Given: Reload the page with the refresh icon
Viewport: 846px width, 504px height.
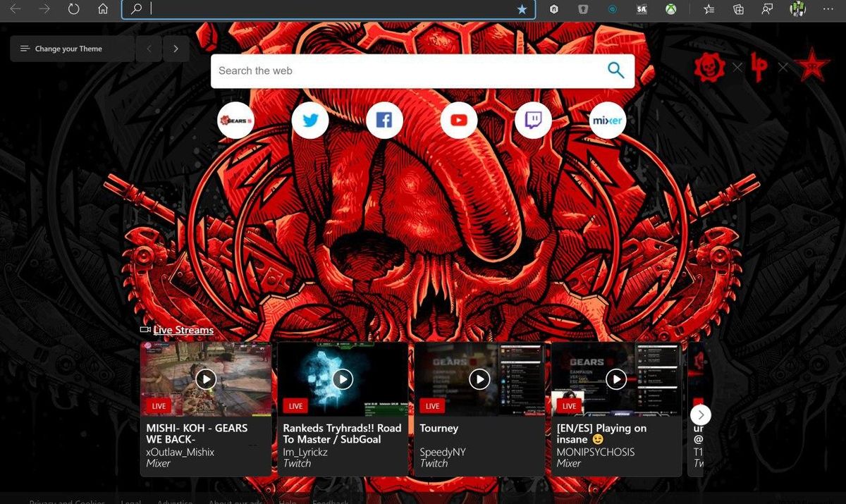Looking at the screenshot, I should tap(73, 9).
